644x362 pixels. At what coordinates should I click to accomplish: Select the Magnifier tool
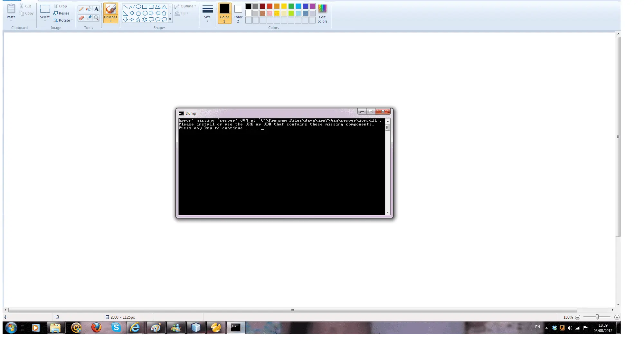pyautogui.click(x=96, y=18)
